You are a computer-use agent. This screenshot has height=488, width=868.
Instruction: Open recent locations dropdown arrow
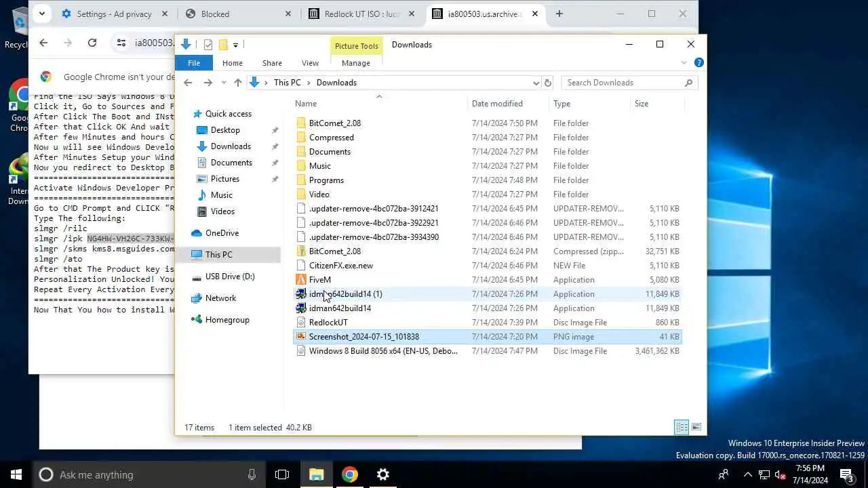click(x=224, y=83)
